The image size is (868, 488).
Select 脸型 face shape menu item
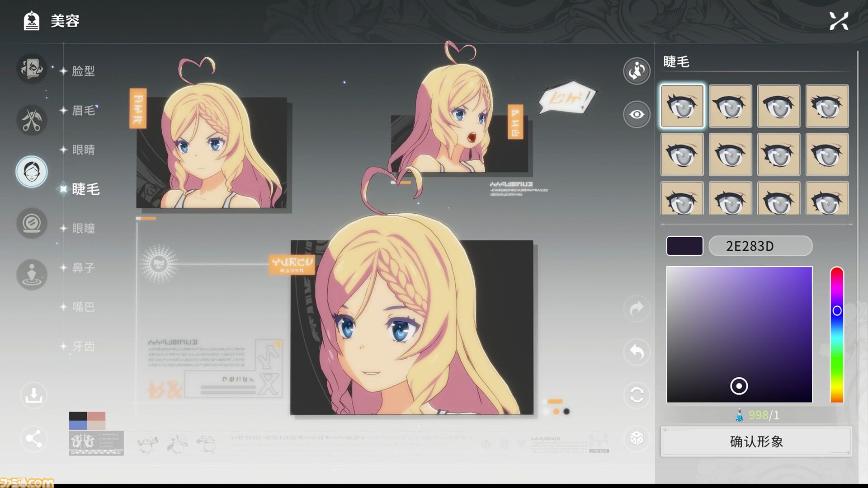pyautogui.click(x=84, y=71)
